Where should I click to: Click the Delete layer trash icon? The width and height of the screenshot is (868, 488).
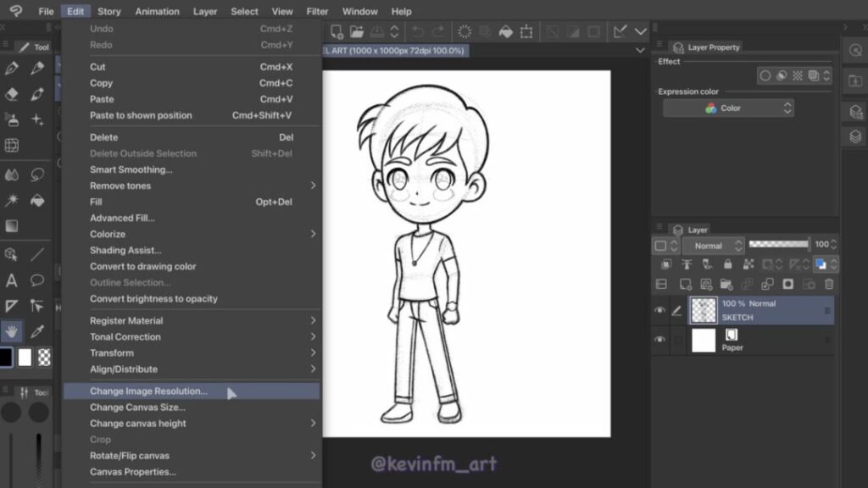click(829, 285)
